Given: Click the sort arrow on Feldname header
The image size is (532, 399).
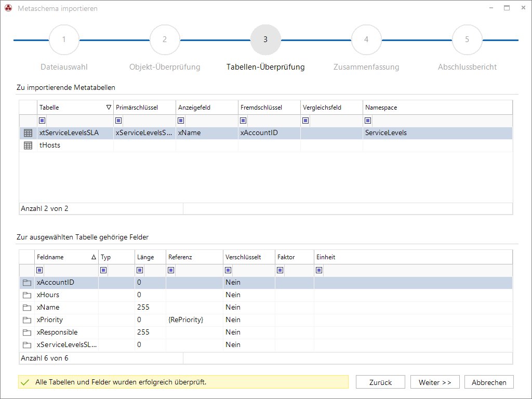Looking at the screenshot, I should point(94,257).
